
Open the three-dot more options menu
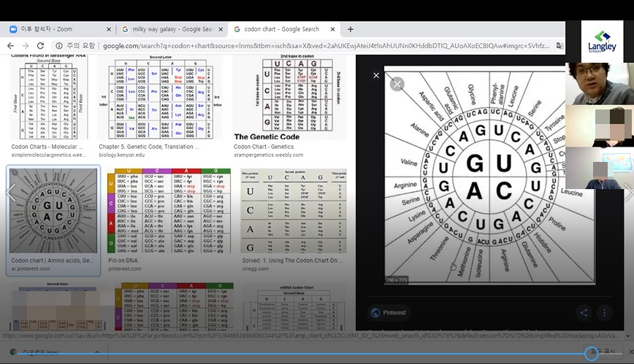click(x=604, y=313)
